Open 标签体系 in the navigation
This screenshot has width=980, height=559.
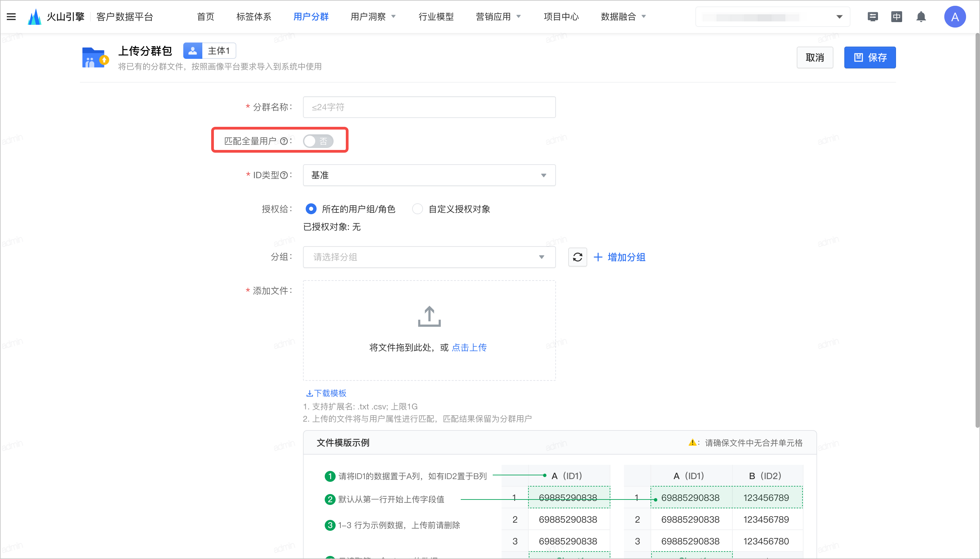[x=254, y=17]
